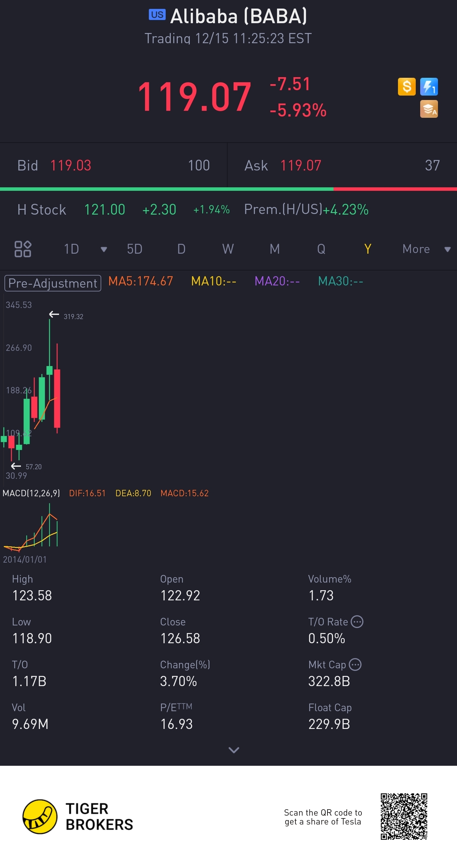Viewport: 457px width, 868px height.
Task: Tap the Volume% value 1.73
Action: tap(321, 596)
